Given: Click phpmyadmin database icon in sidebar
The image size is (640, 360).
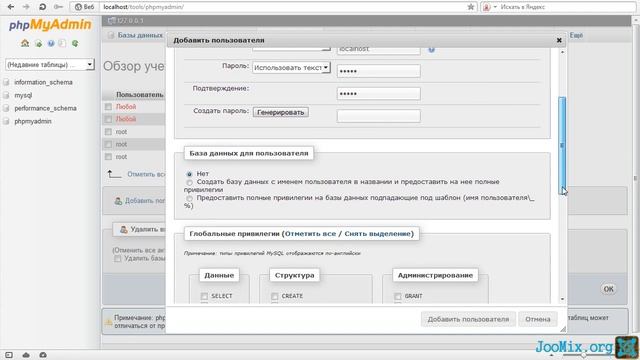Looking at the screenshot, I should tap(6, 122).
